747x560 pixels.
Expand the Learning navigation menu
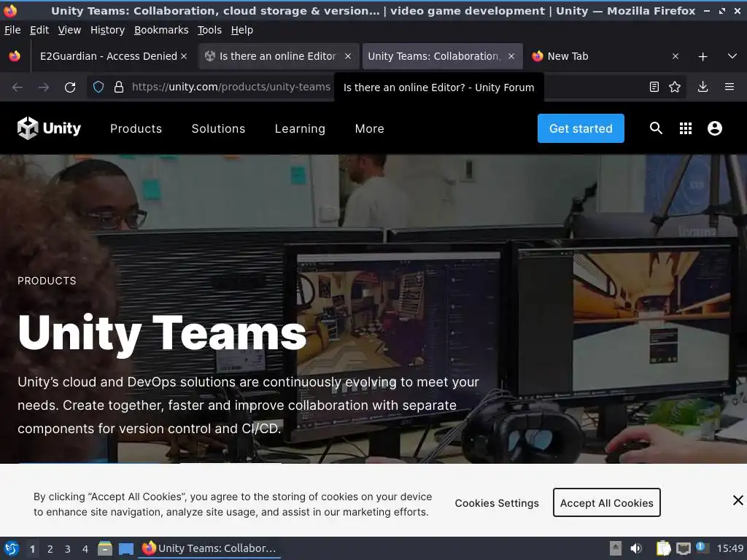coord(300,128)
